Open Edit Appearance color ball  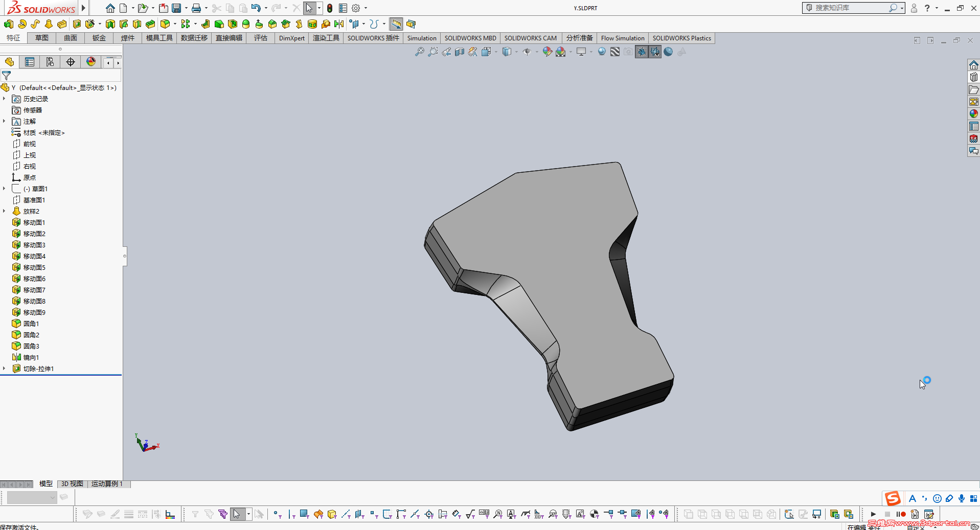coord(547,52)
